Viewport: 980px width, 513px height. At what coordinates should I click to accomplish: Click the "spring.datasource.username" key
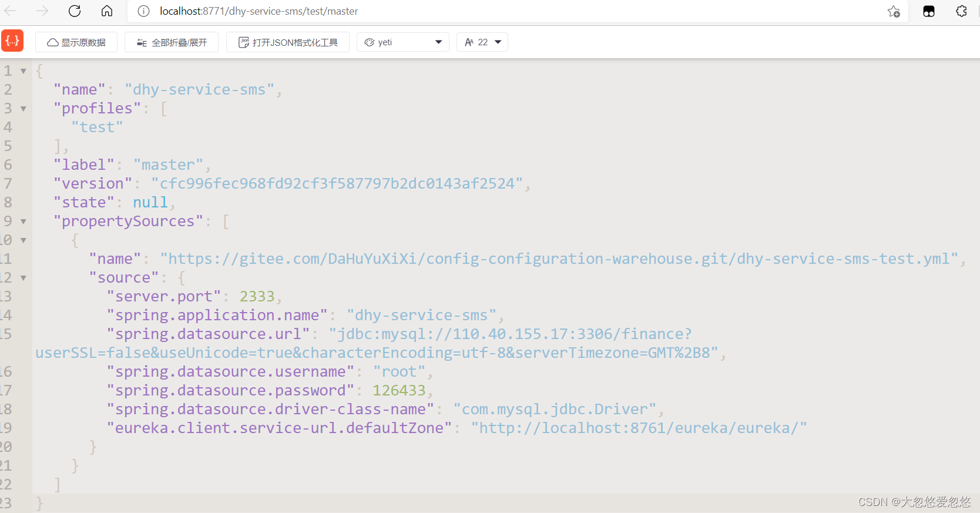[230, 372]
